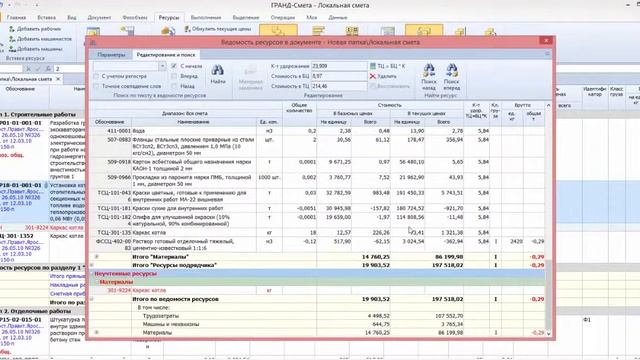Enable С учетом регистра checkbox

point(96,76)
